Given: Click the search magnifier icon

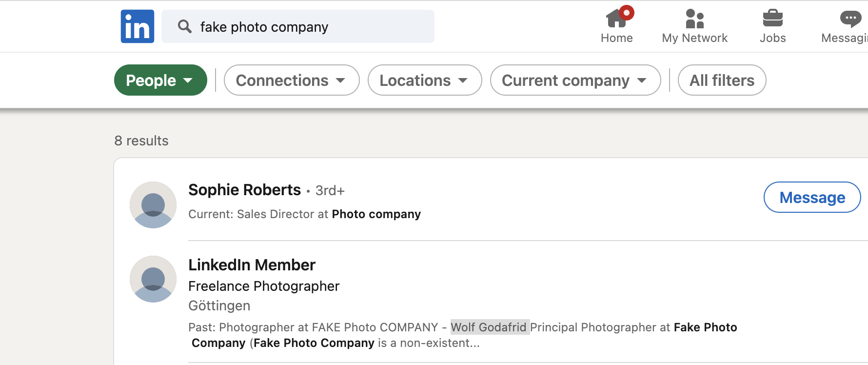Looking at the screenshot, I should click(184, 26).
